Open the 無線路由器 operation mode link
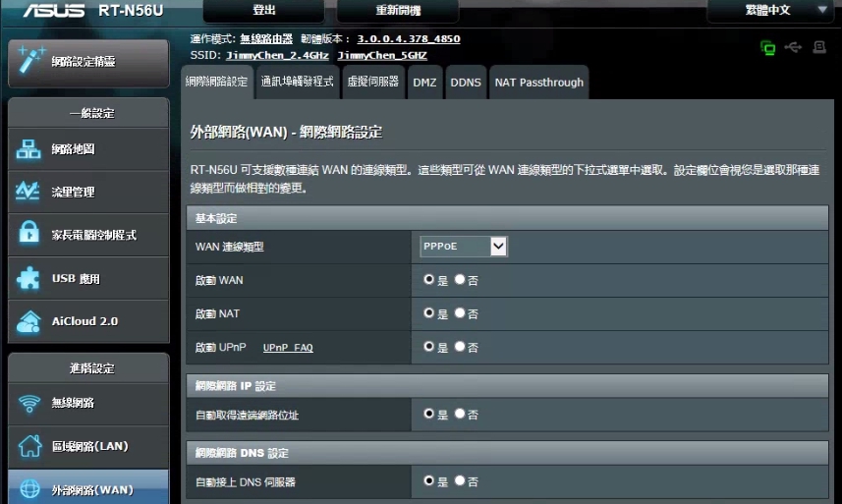The width and height of the screenshot is (842, 504). (x=266, y=38)
